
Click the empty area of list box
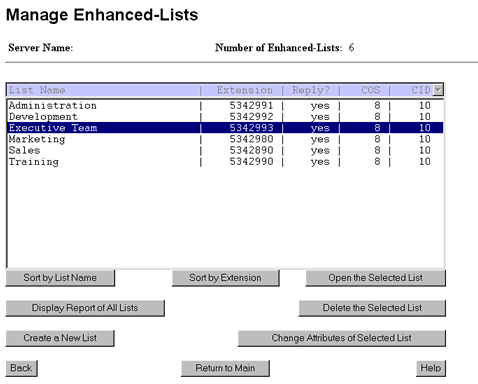[225, 217]
